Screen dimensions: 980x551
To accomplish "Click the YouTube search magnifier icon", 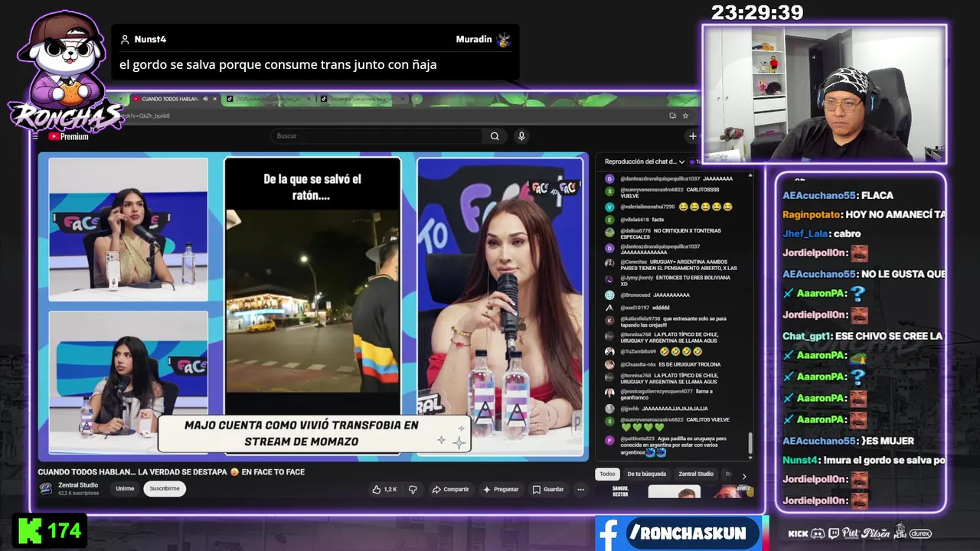I will (x=495, y=136).
